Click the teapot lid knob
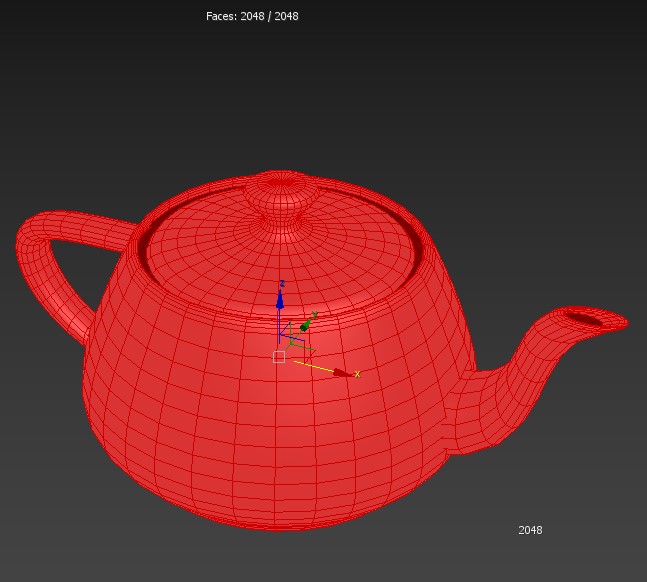The image size is (647, 582). [281, 194]
